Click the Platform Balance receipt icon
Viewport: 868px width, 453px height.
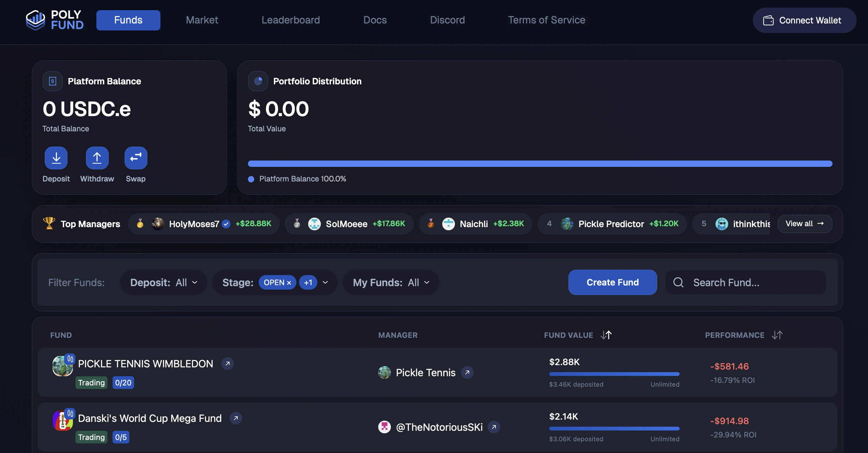coord(52,81)
